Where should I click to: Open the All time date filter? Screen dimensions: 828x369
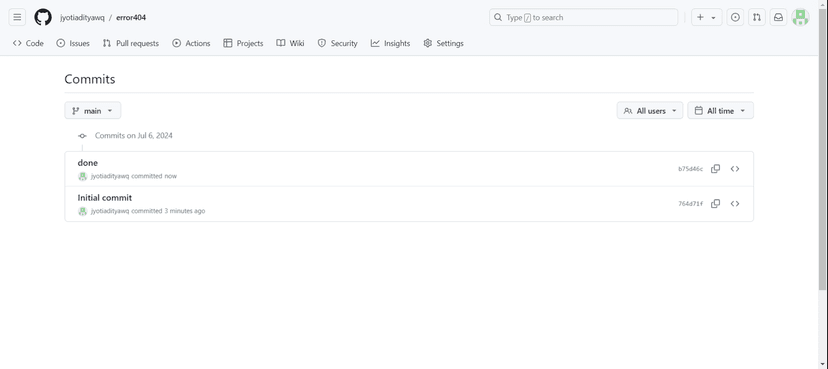[720, 111]
